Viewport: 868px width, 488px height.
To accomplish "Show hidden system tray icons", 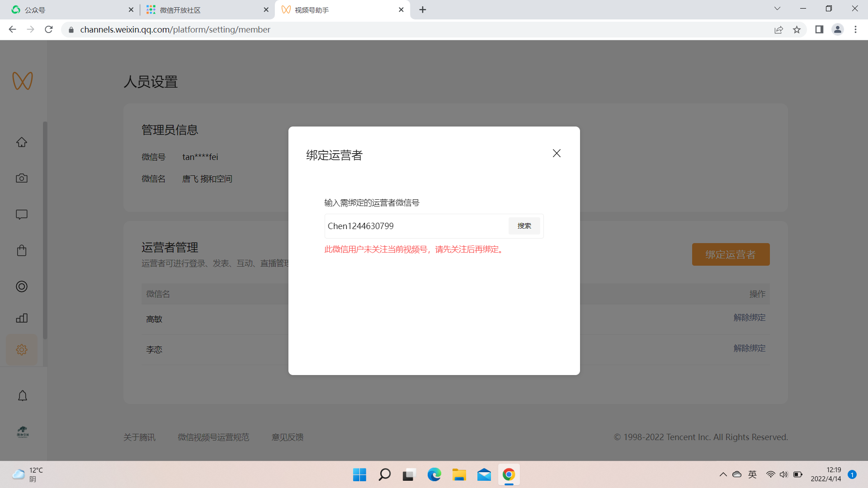I will (x=723, y=474).
